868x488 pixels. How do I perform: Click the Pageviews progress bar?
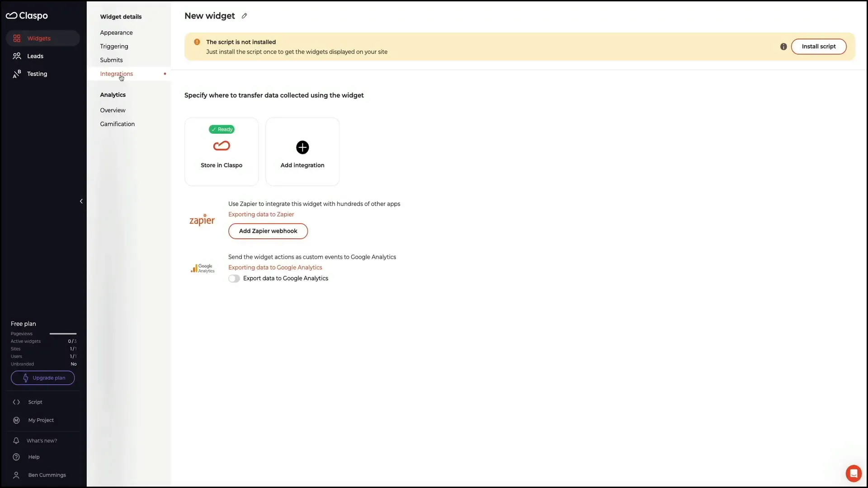63,334
